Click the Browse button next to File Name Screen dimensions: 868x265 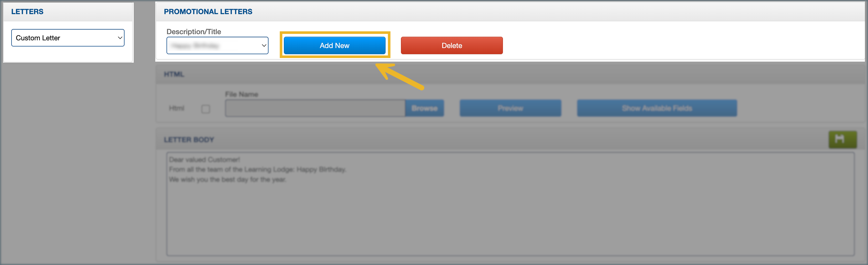(x=424, y=108)
